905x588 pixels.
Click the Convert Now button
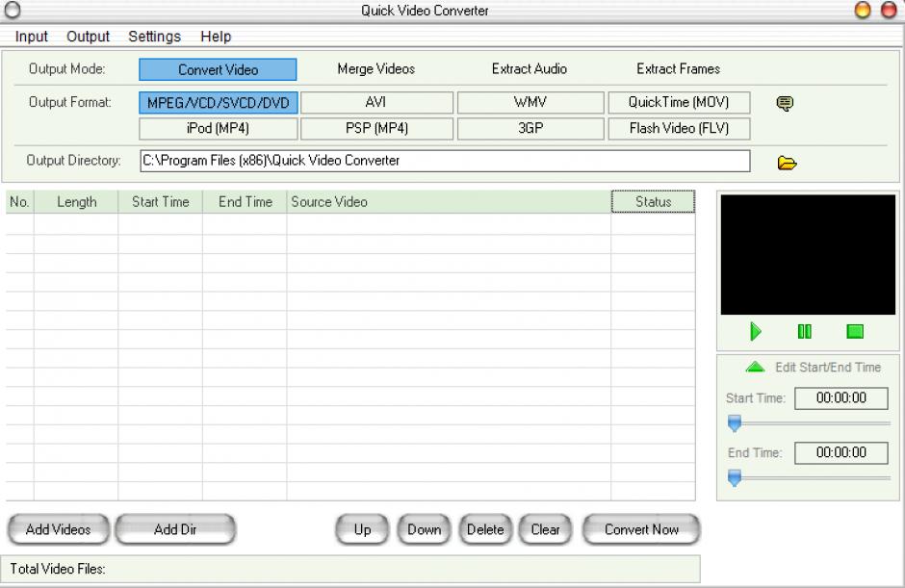click(641, 529)
